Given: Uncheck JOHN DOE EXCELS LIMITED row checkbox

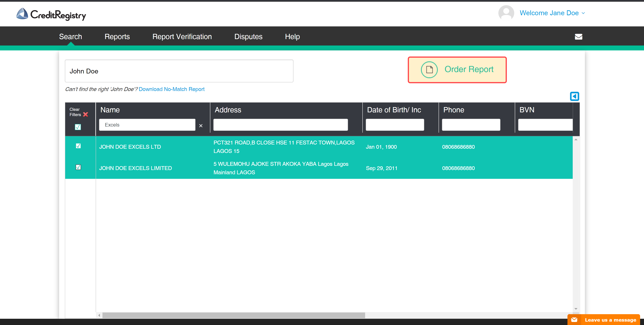Looking at the screenshot, I should (x=78, y=167).
